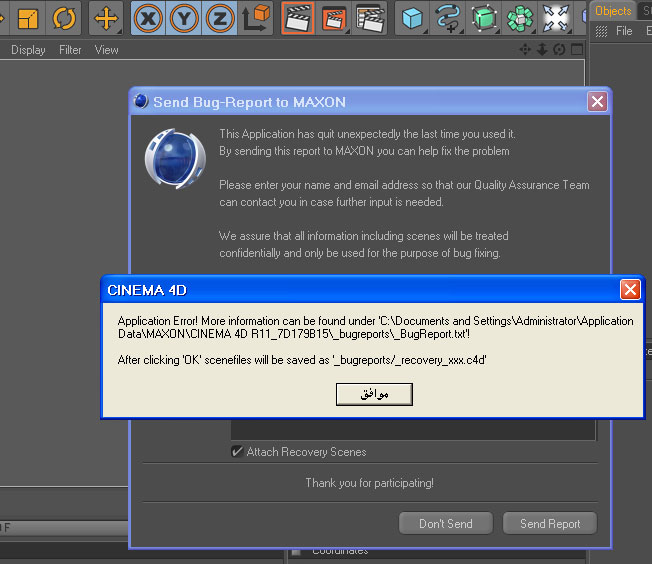Open the spline drawing tool icon
Screen dimensions: 652x564
pyautogui.click(x=447, y=19)
